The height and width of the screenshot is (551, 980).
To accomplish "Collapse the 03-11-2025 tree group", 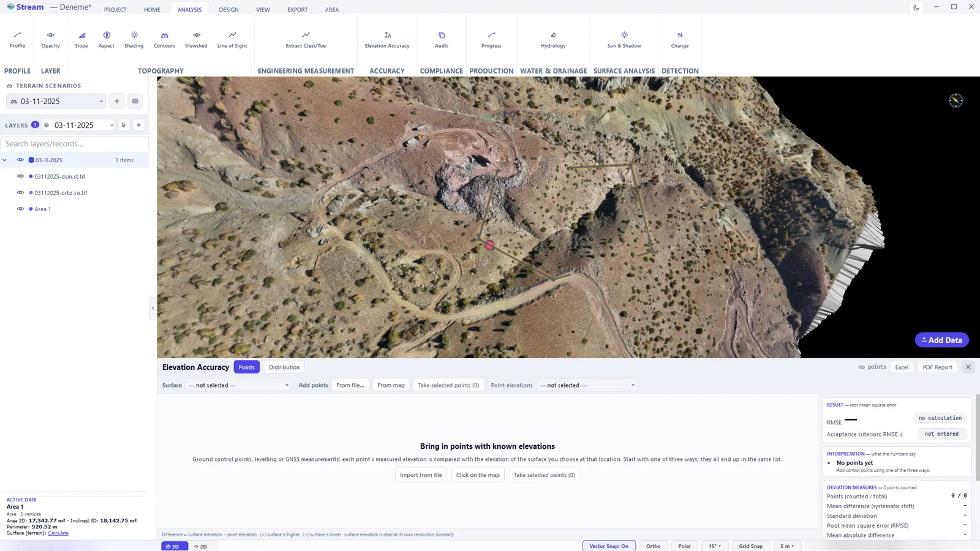I will click(x=5, y=160).
